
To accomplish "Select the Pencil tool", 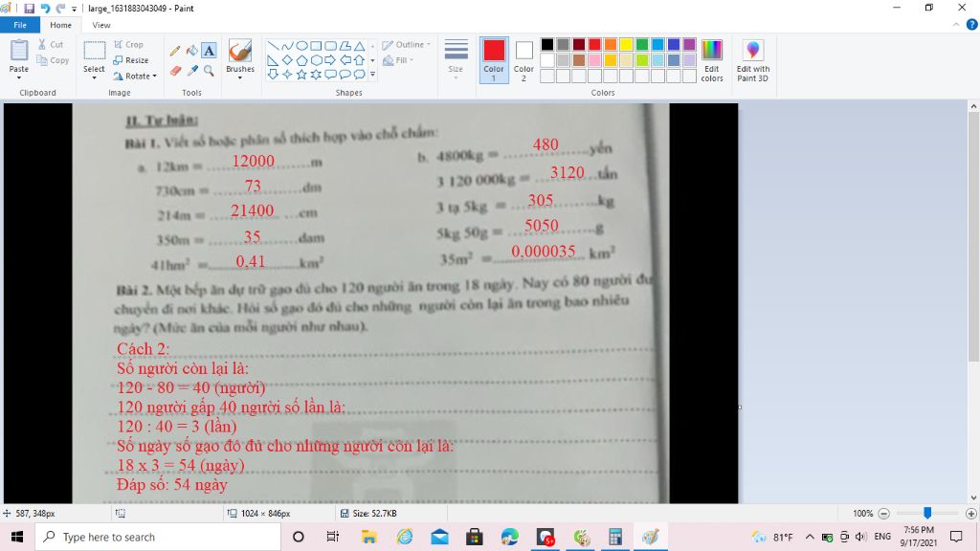I will [x=175, y=52].
